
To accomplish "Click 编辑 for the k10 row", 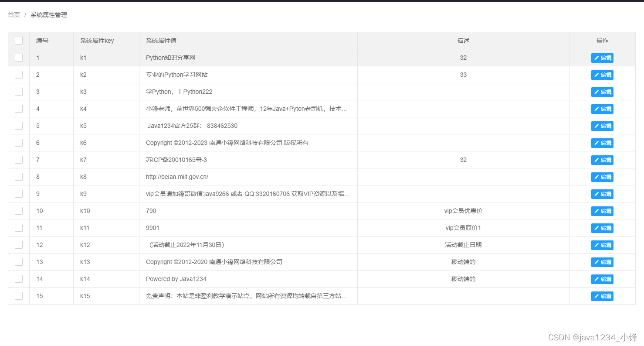I will coord(602,211).
